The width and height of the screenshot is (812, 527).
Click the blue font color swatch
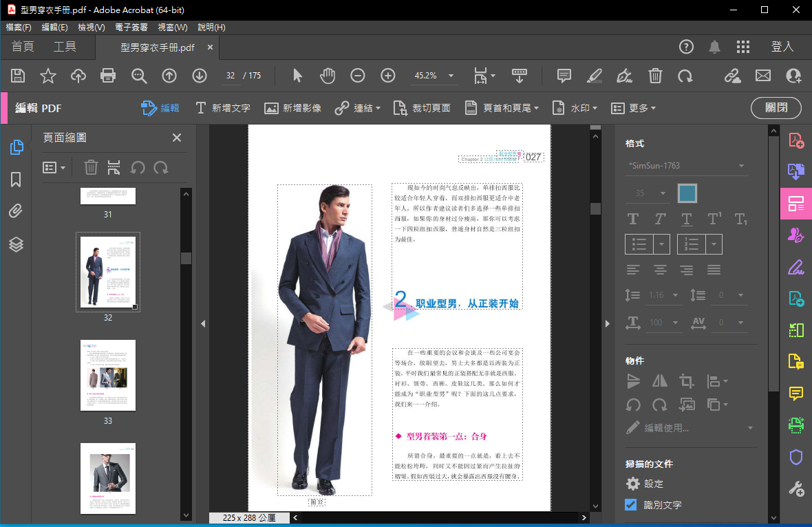pos(687,193)
